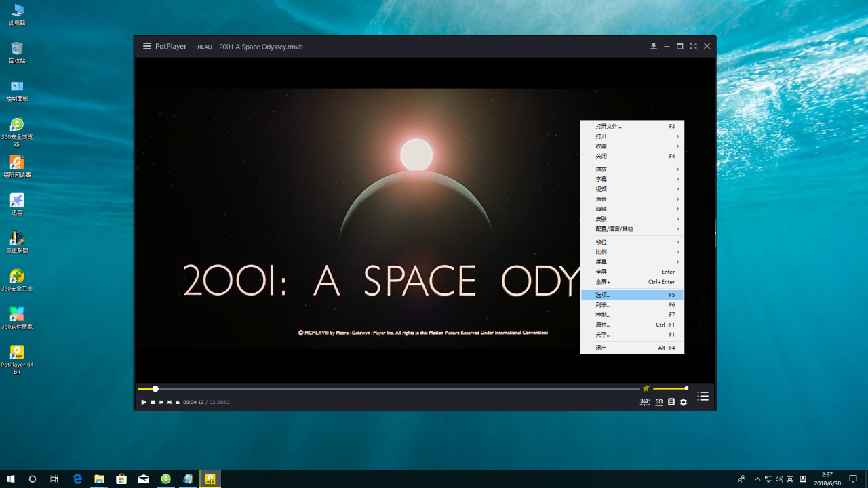The width and height of the screenshot is (868, 488).
Task: Open Task View in the taskbar
Action: pyautogui.click(x=54, y=479)
